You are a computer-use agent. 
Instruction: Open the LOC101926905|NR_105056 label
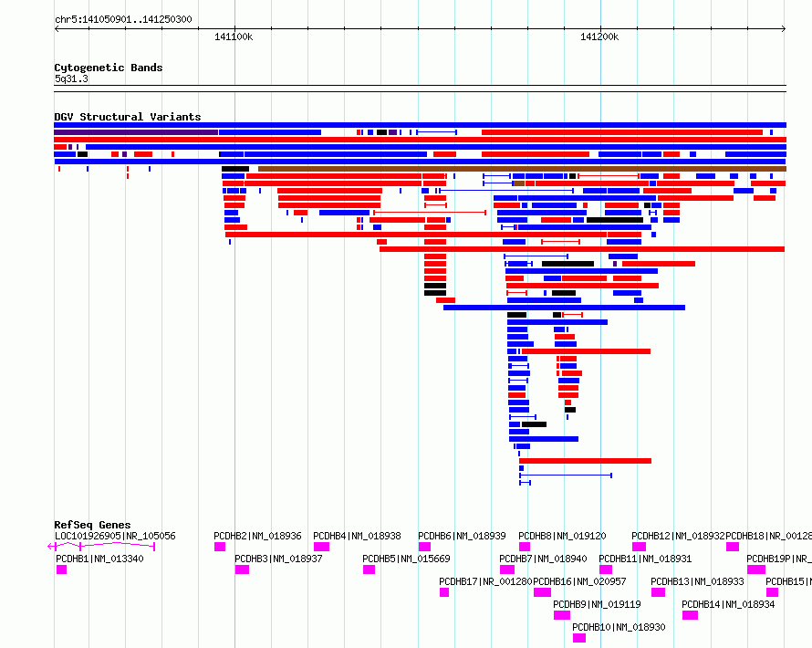click(115, 536)
